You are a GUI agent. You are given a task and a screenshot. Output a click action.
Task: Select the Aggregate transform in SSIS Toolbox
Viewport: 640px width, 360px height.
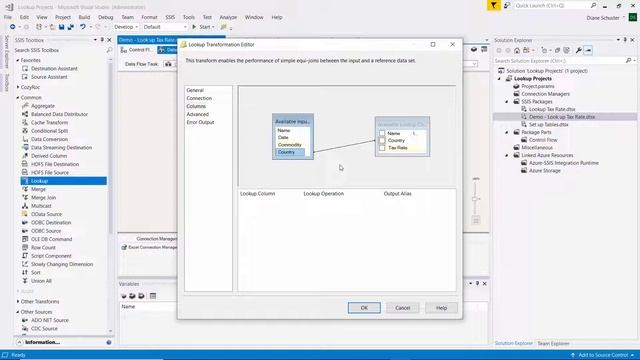42,106
